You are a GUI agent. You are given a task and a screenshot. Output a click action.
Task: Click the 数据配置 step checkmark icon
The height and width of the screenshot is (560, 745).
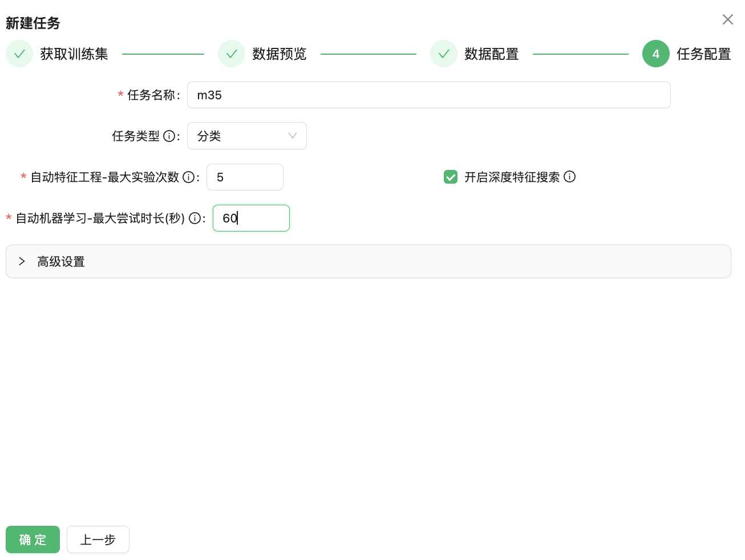tap(444, 54)
